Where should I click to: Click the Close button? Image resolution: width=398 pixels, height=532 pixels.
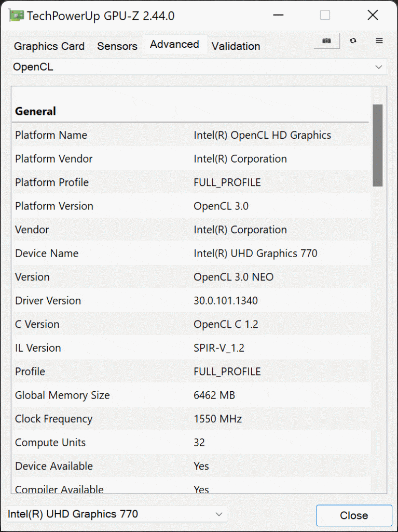(x=354, y=515)
